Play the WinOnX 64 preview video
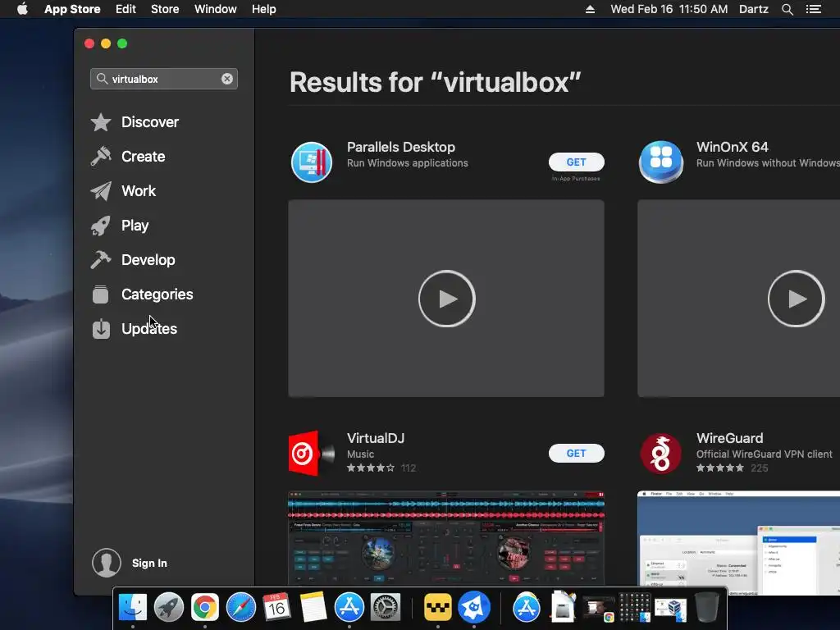Image resolution: width=840 pixels, height=630 pixels. (796, 299)
